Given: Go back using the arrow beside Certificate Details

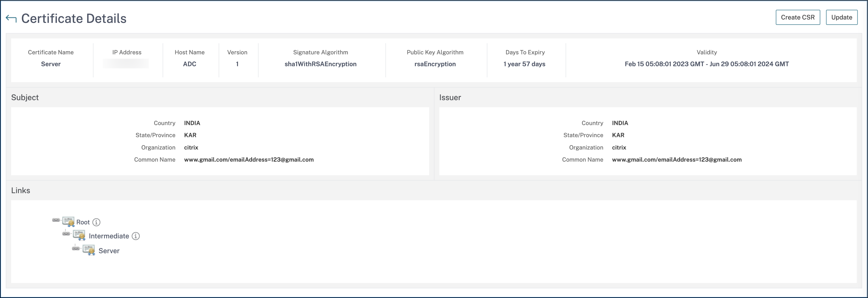Looking at the screenshot, I should [x=11, y=19].
